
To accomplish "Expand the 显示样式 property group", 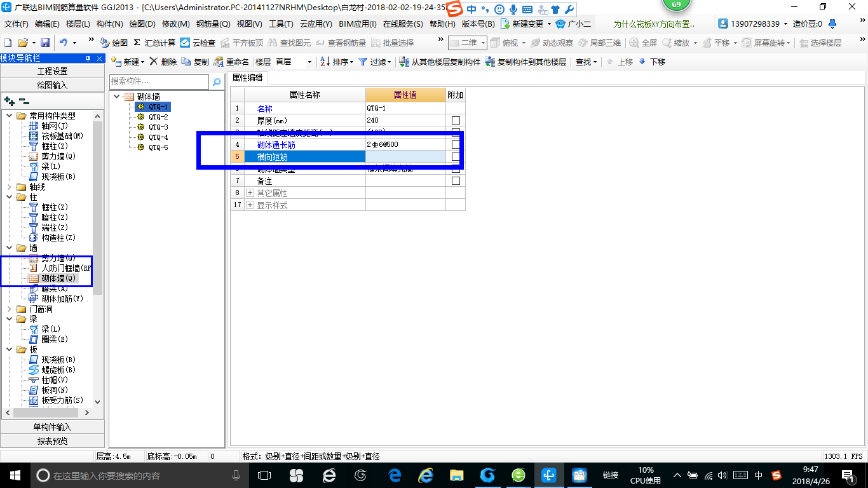I will 250,205.
